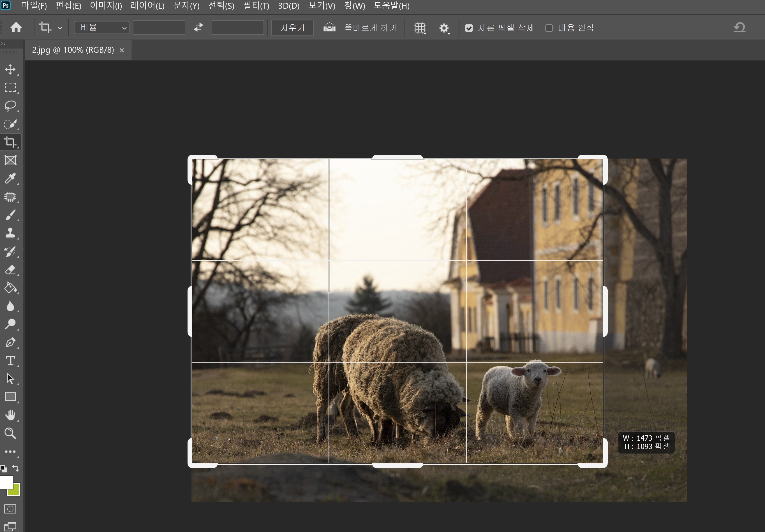765x532 pixels.
Task: Select the Zoom tool
Action: click(10, 433)
